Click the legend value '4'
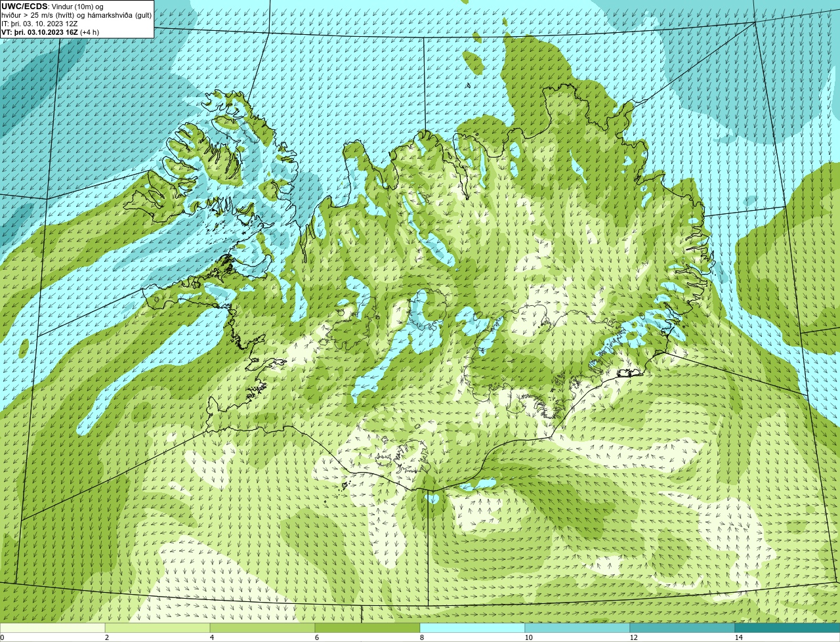The width and height of the screenshot is (840, 642). pyautogui.click(x=211, y=637)
